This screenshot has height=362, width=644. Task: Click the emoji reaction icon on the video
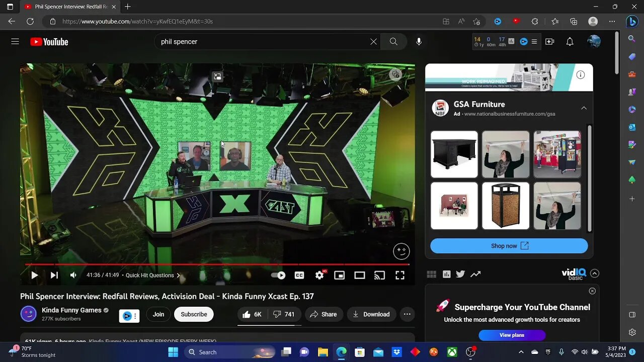(x=401, y=251)
